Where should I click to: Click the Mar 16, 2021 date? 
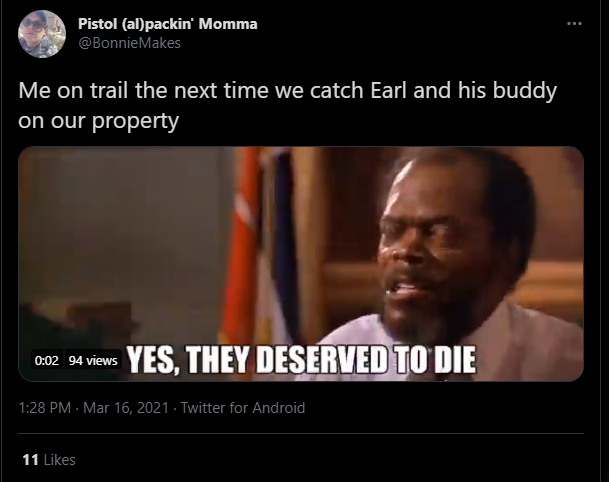coord(126,408)
